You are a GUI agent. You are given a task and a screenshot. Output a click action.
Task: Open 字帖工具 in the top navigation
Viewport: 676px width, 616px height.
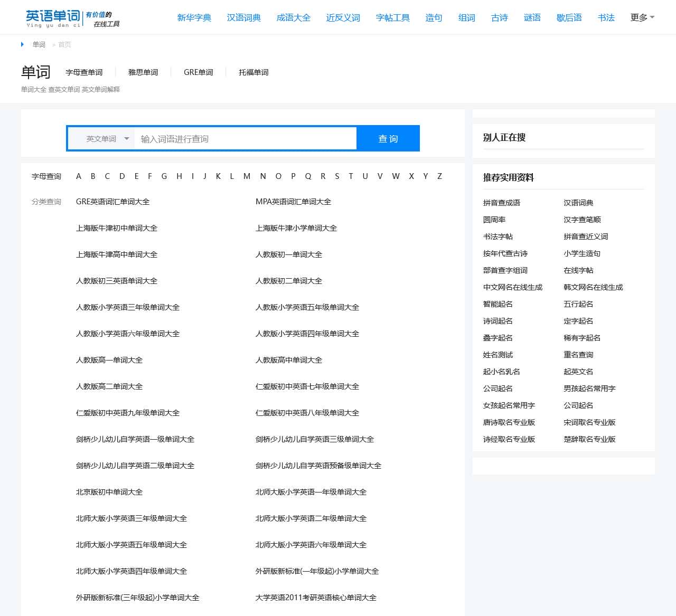[x=393, y=17]
